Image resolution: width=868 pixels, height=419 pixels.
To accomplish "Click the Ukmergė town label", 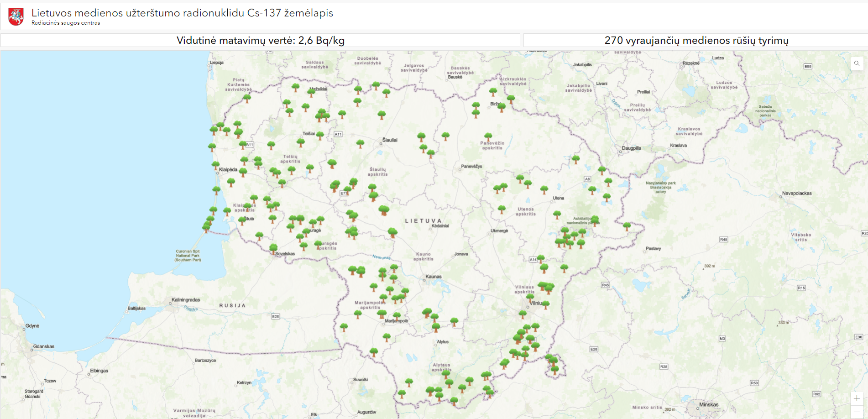I will click(x=499, y=230).
